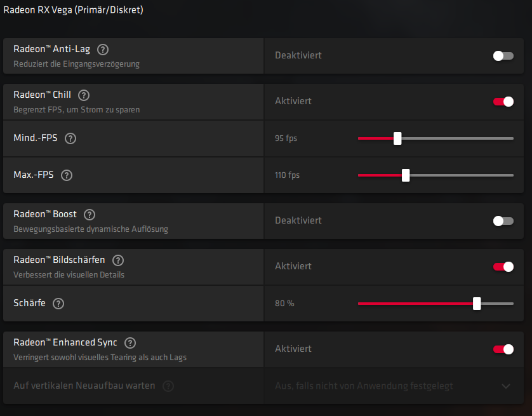This screenshot has height=416, width=532.
Task: Open the vertical refresh wait dropdown
Action: [506, 386]
